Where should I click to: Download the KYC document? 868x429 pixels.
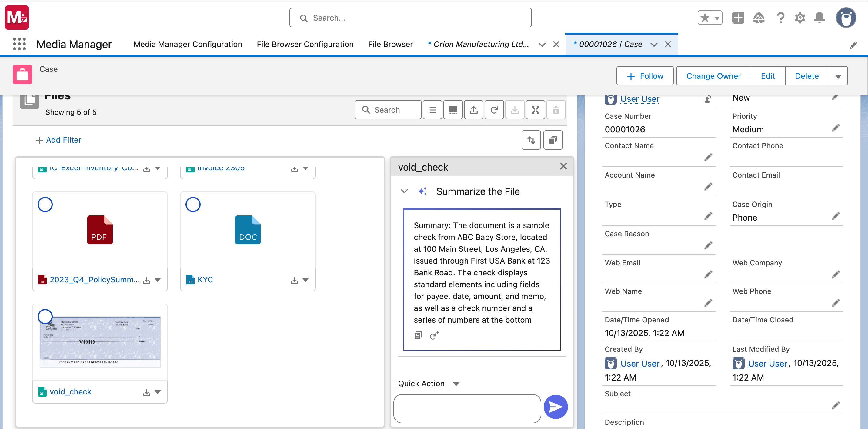coord(295,280)
